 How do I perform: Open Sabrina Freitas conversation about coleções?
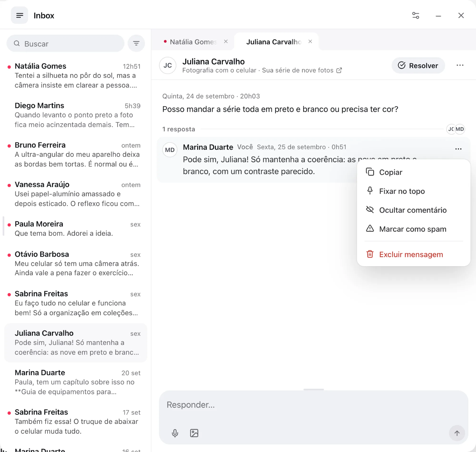point(76,303)
